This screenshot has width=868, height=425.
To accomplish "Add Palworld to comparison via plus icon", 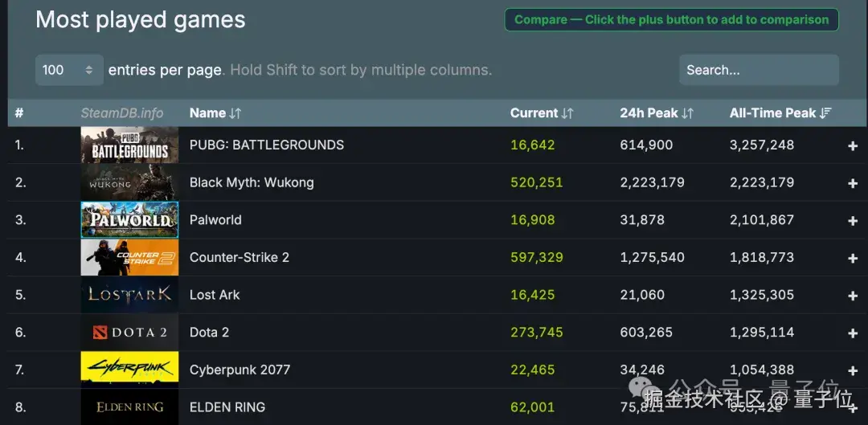I will point(853,220).
